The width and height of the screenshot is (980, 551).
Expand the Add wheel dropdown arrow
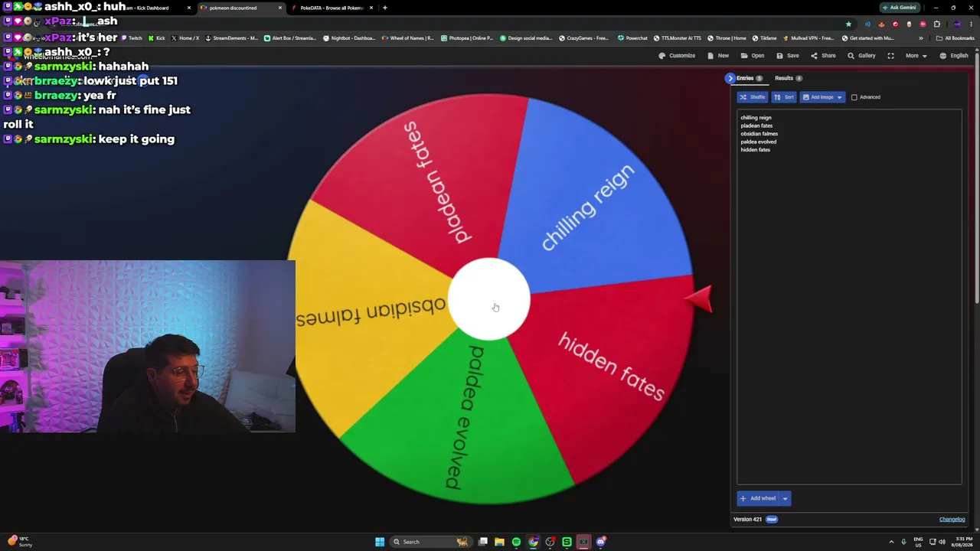[x=785, y=498]
